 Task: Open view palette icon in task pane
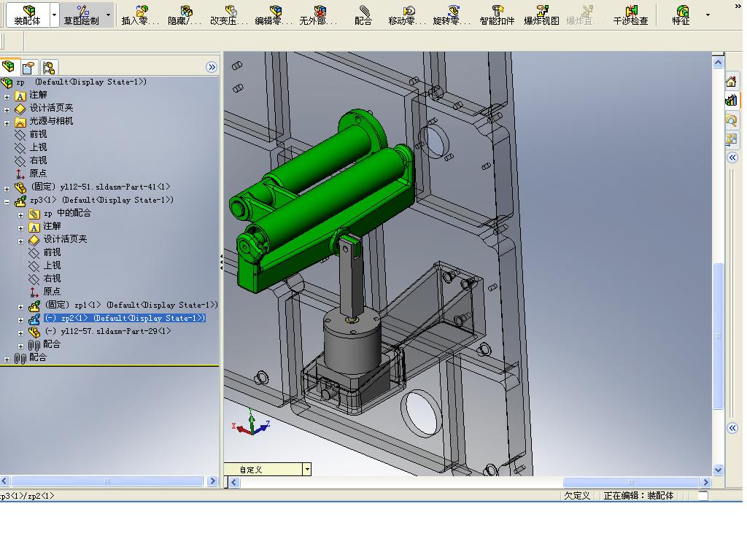[731, 139]
